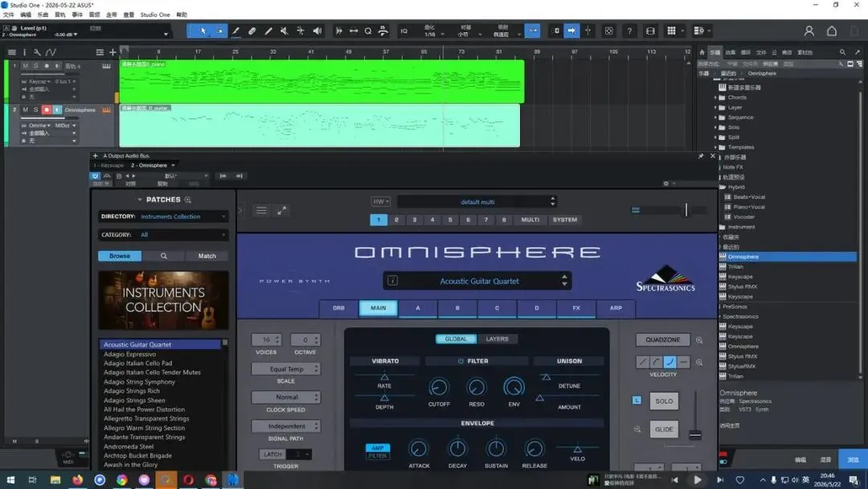Select patch Adagio Expressivo
Screen dimensions: 868x489
click(x=129, y=354)
